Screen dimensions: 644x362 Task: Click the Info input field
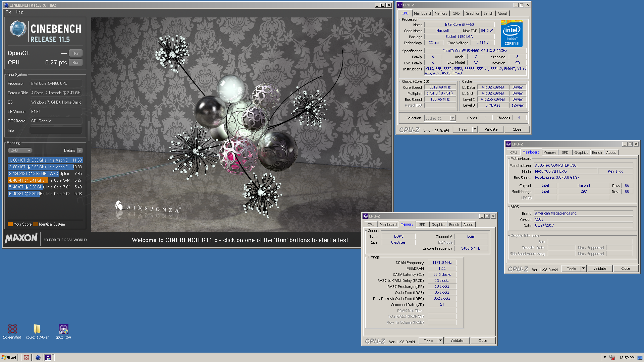(x=56, y=130)
